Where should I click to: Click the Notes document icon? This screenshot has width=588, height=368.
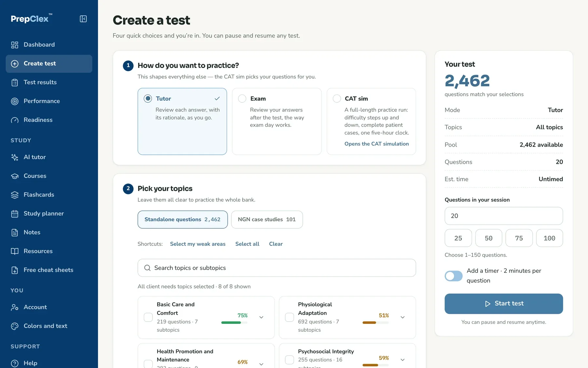click(x=15, y=233)
